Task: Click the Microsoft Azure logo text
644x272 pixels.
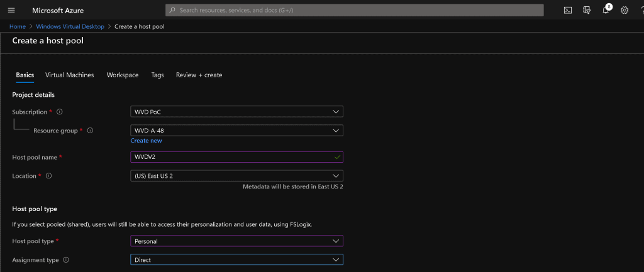Action: coord(58,10)
